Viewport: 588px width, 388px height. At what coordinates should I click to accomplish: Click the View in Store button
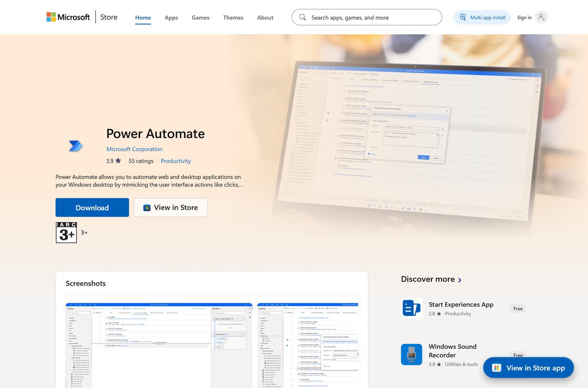(x=171, y=207)
